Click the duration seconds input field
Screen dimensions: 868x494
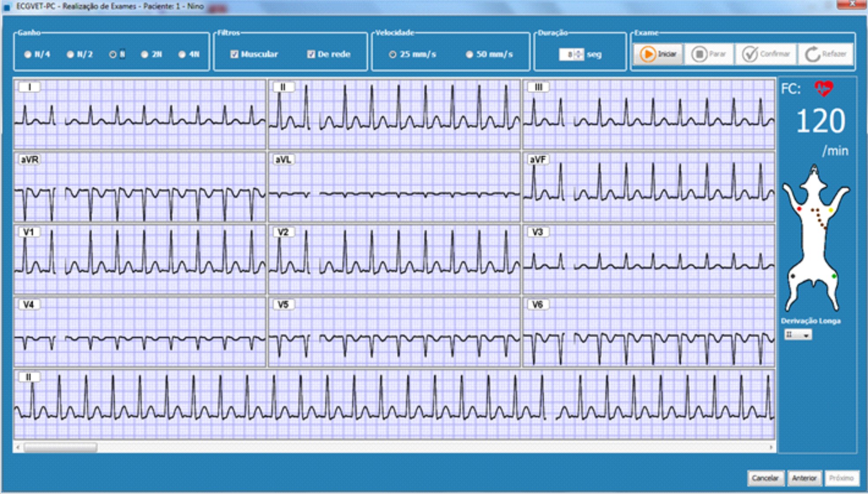coord(567,54)
